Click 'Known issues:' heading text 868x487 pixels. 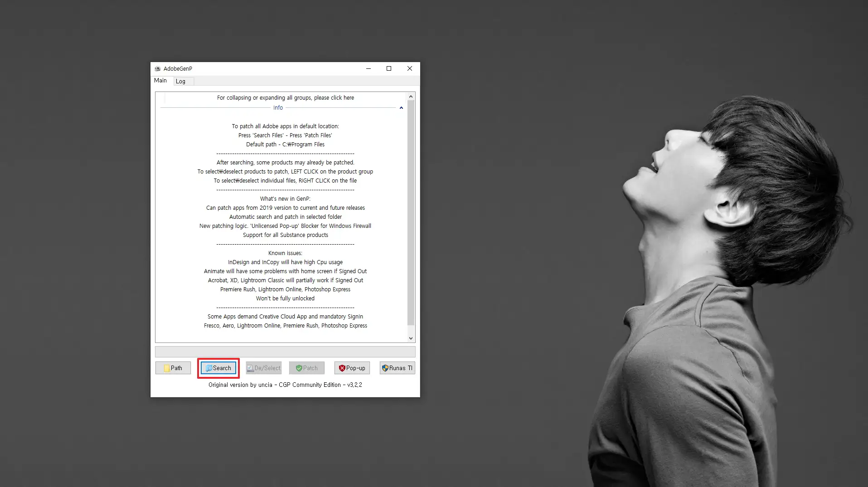[x=286, y=253]
